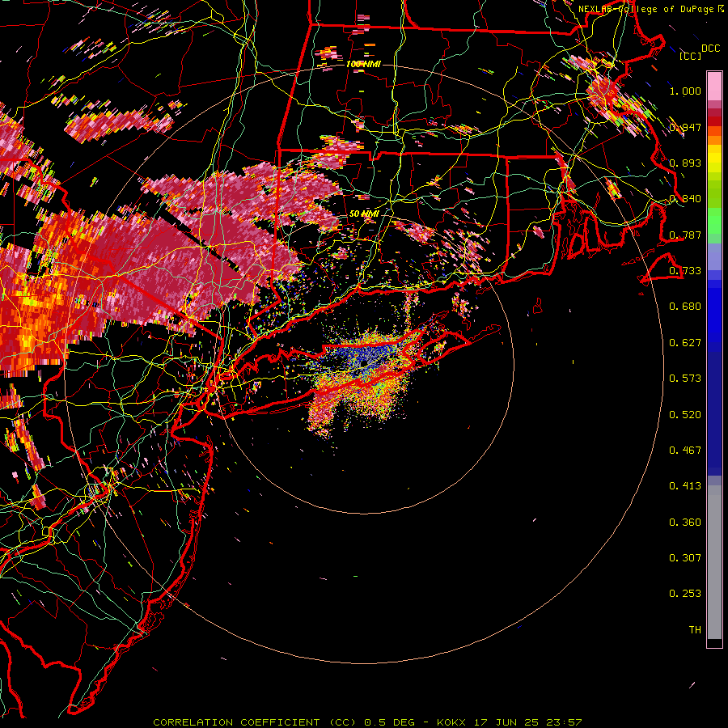Select the 0.253 legend value
The width and height of the screenshot is (728, 728).
click(x=685, y=594)
